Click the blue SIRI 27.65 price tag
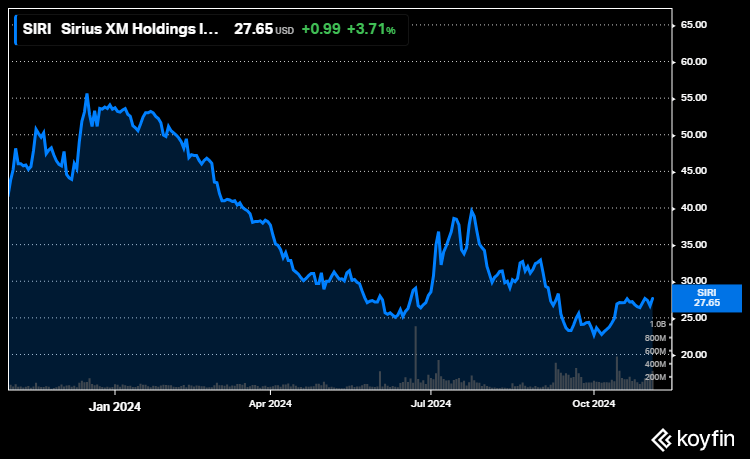 click(707, 297)
